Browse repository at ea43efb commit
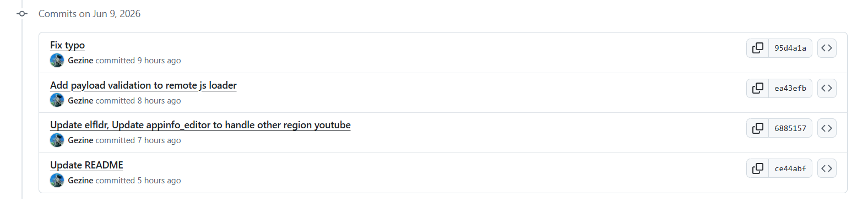The image size is (868, 207). point(827,88)
